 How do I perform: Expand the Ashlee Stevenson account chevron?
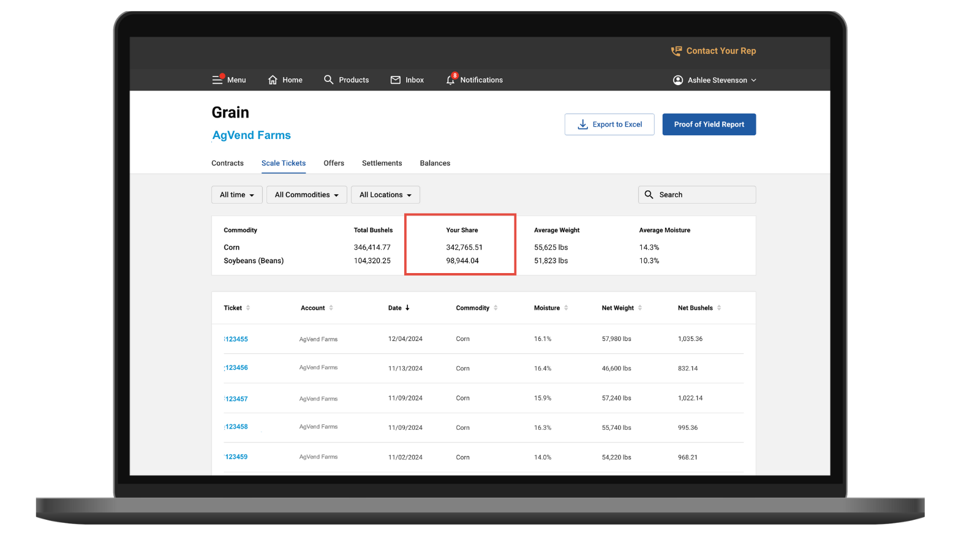click(x=754, y=80)
